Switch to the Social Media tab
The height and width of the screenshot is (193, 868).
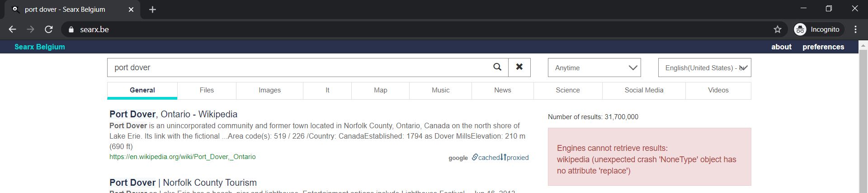pyautogui.click(x=644, y=90)
